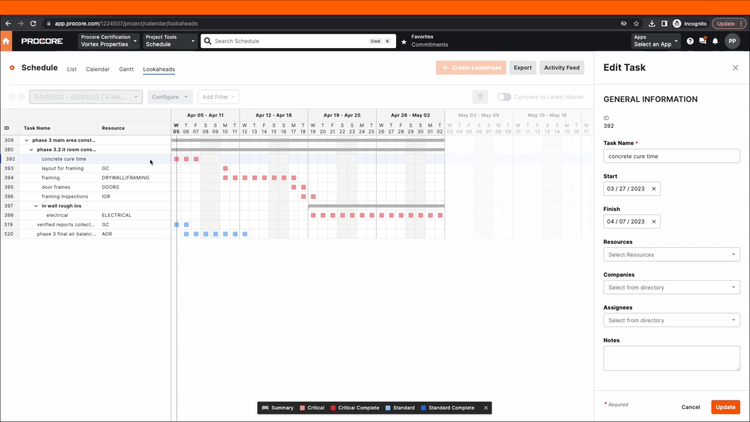750x422 pixels.
Task: Open the chat messages icon
Action: pyautogui.click(x=703, y=41)
